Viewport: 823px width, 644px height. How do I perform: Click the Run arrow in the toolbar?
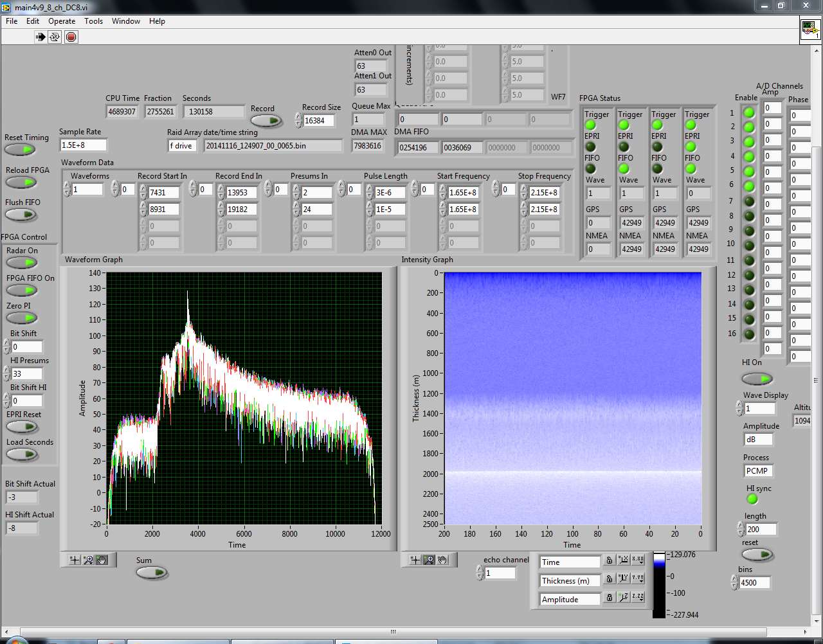[41, 37]
